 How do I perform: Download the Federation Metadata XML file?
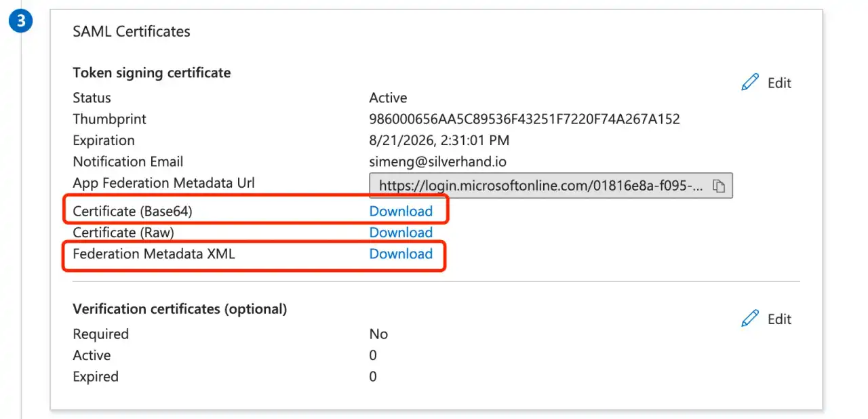click(401, 254)
